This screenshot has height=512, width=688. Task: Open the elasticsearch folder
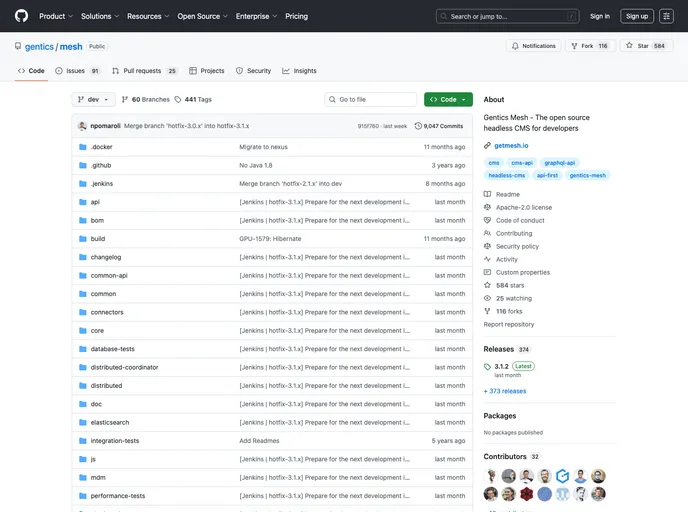(110, 422)
